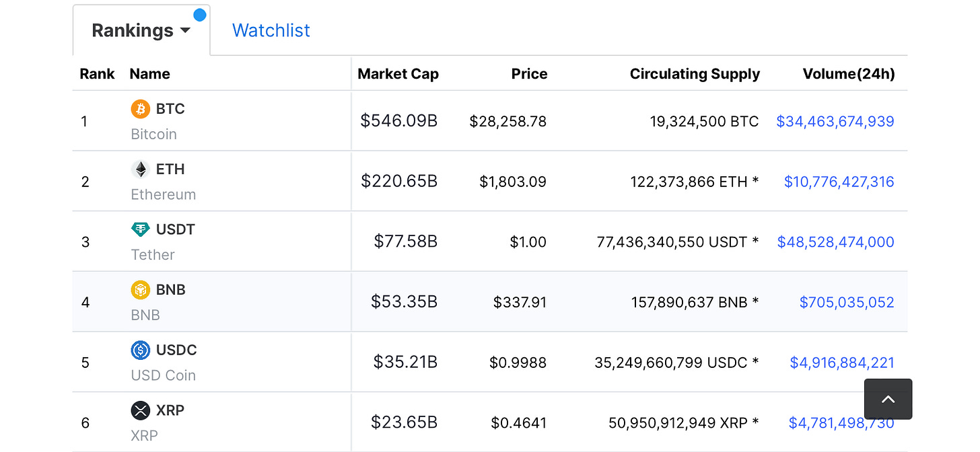Click the Rank column header
This screenshot has height=452, width=980.
pyautogui.click(x=97, y=74)
